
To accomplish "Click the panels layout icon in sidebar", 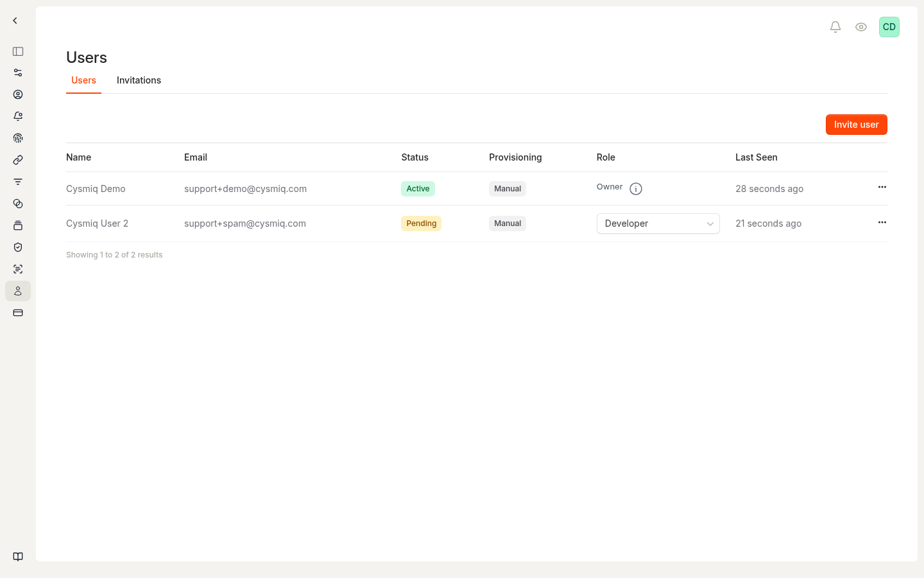I will click(17, 51).
